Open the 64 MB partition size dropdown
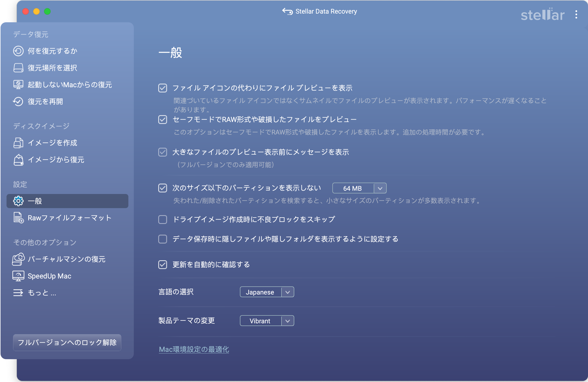Viewport: 588px width, 382px height. tap(359, 188)
